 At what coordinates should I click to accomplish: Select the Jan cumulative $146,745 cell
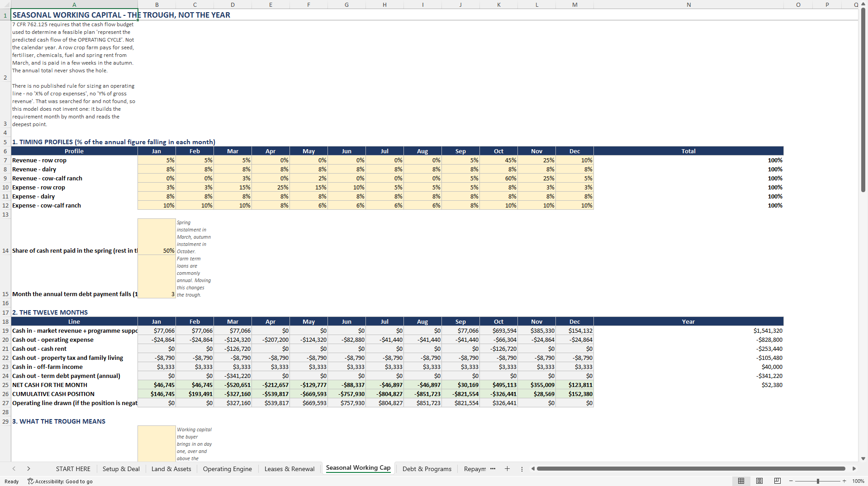[x=157, y=394]
